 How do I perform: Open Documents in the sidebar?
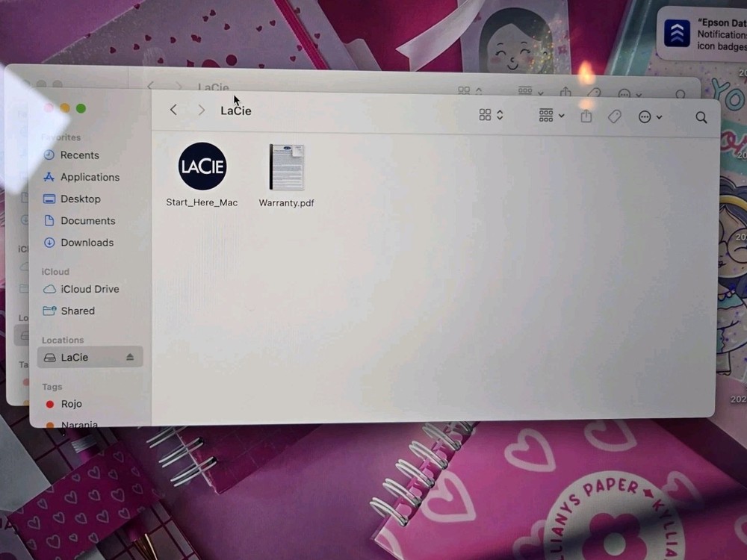[x=90, y=221]
